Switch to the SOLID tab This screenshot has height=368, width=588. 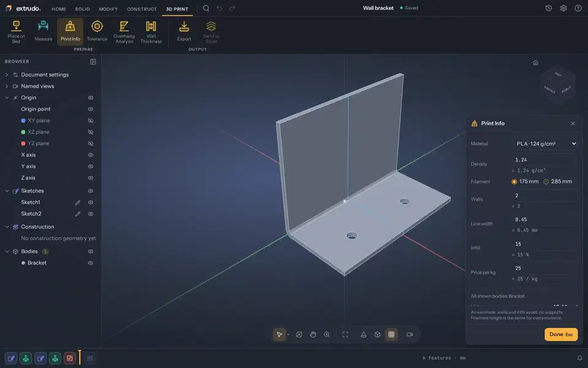pyautogui.click(x=82, y=9)
